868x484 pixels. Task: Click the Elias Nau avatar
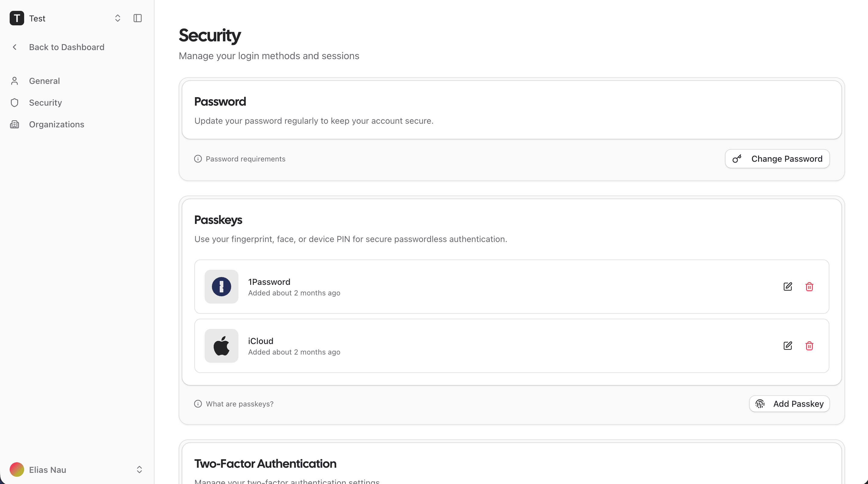pos(17,470)
